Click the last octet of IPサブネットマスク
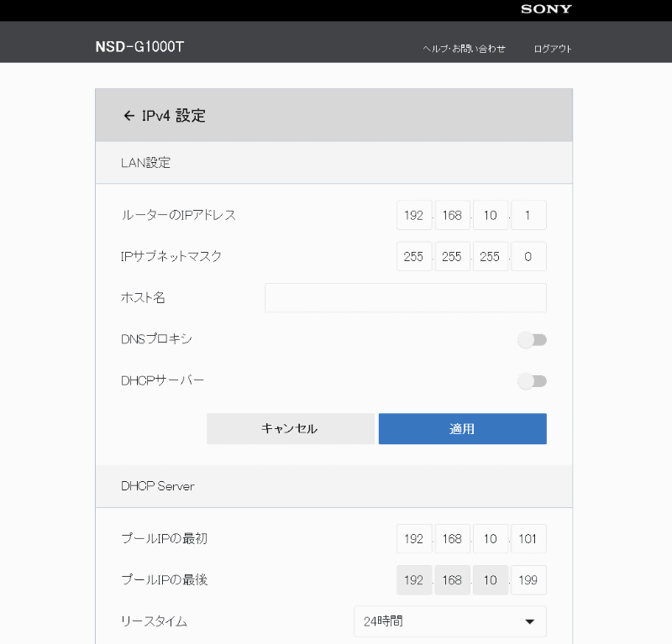This screenshot has width=672, height=644. [x=528, y=256]
